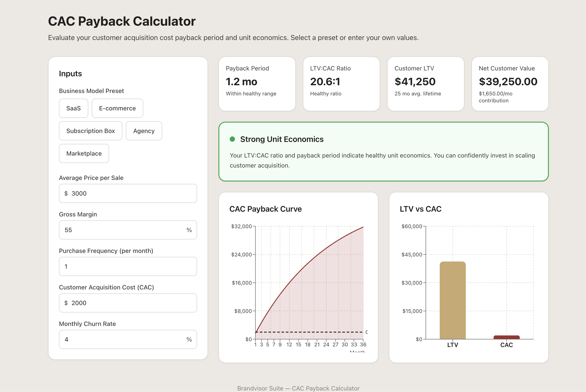The height and width of the screenshot is (392, 586).
Task: Pick the Subscription Box preset
Action: tap(90, 131)
